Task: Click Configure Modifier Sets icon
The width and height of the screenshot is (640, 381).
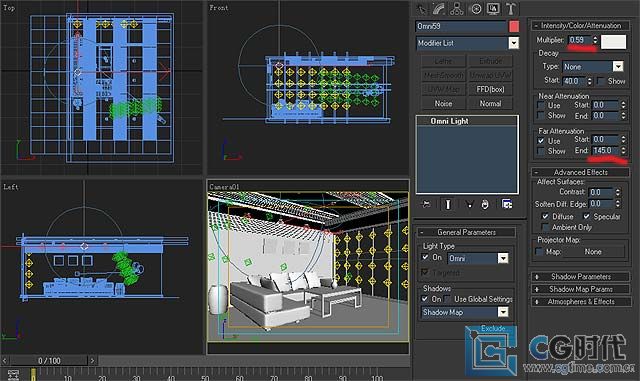Action: click(x=507, y=204)
